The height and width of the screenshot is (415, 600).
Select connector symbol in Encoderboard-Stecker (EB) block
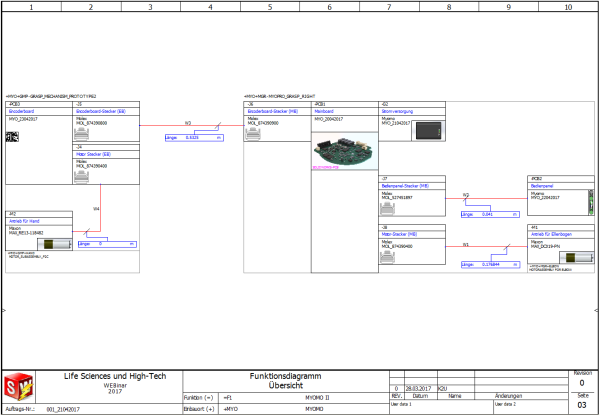[x=81, y=134]
